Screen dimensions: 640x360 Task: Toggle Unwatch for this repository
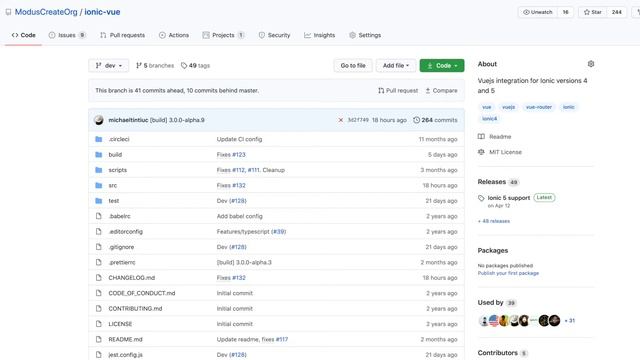(x=538, y=12)
